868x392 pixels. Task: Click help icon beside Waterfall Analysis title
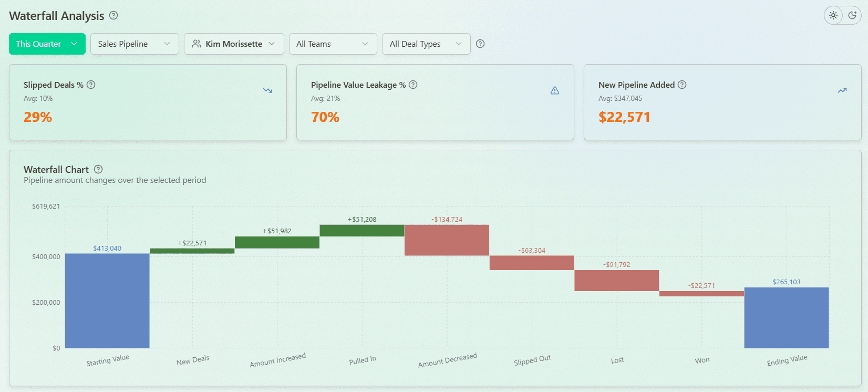[113, 16]
